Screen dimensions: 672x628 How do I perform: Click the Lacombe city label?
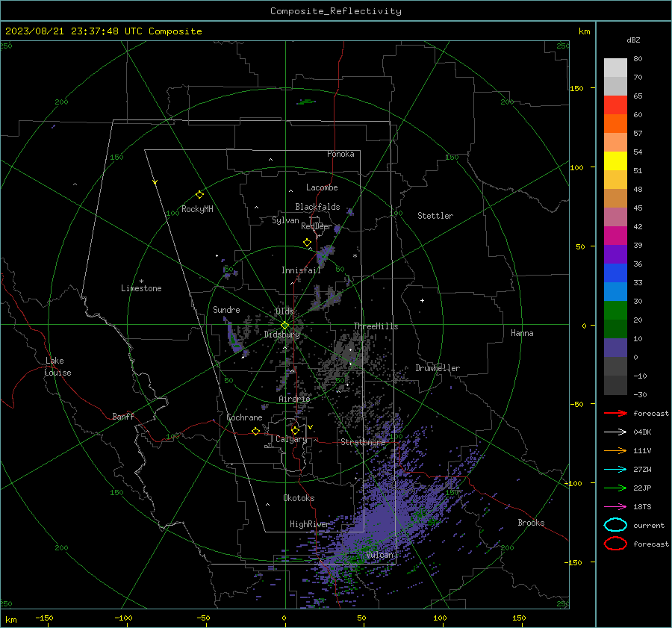point(322,187)
